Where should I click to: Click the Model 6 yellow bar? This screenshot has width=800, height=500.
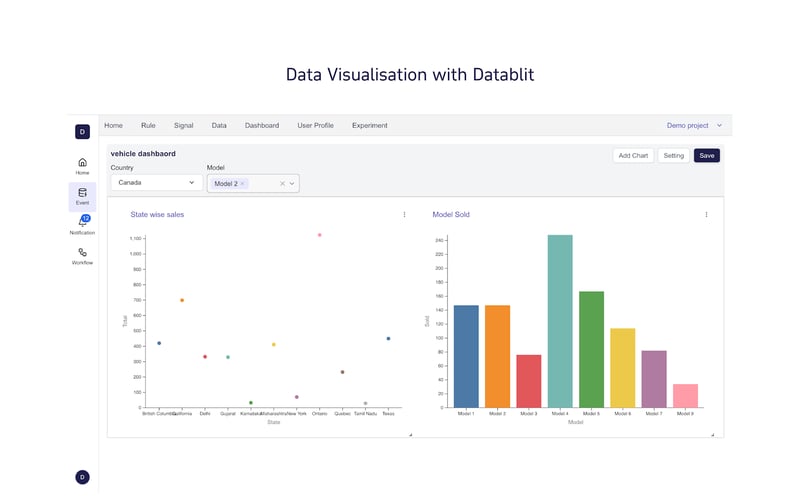pos(623,368)
